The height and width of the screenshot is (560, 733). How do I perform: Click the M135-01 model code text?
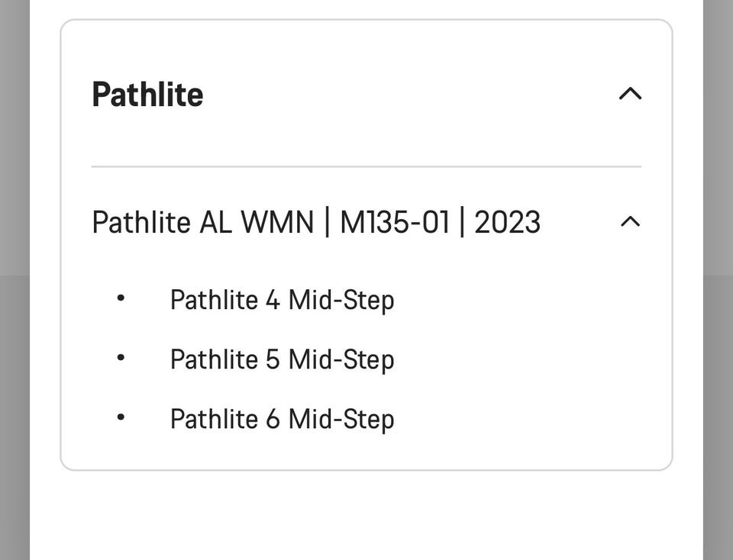point(394,223)
